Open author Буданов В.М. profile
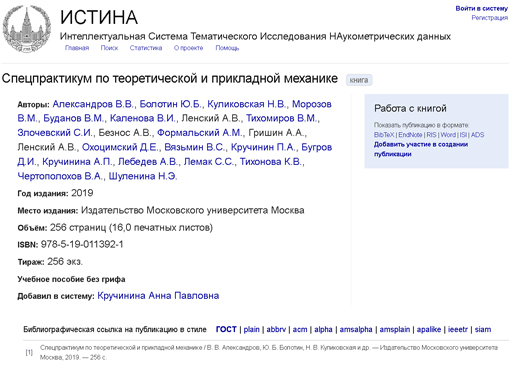 click(74, 118)
